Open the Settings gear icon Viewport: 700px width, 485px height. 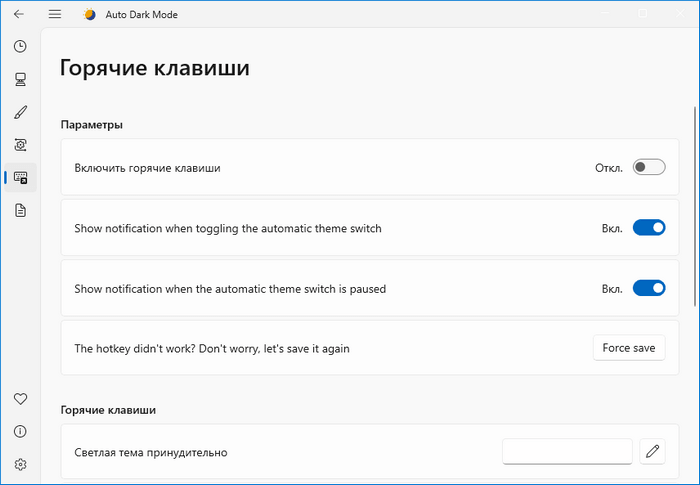tap(21, 464)
